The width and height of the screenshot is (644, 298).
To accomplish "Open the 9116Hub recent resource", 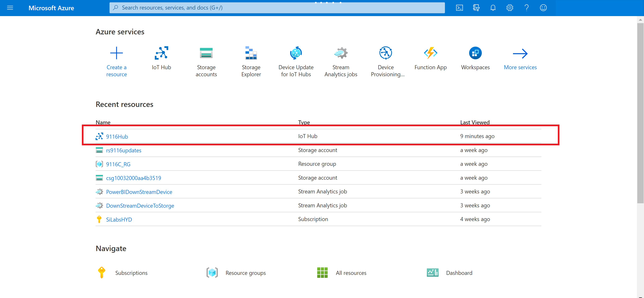I will (117, 137).
